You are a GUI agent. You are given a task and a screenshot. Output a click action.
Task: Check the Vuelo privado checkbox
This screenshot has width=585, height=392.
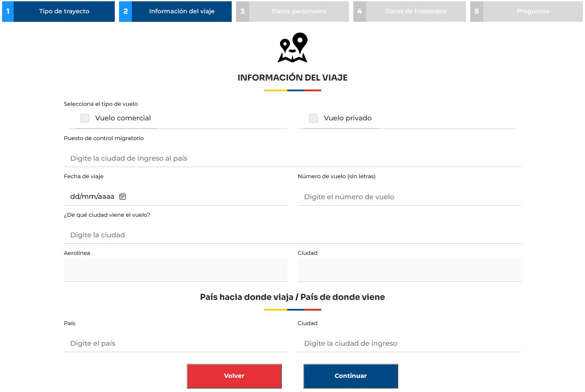tap(313, 118)
